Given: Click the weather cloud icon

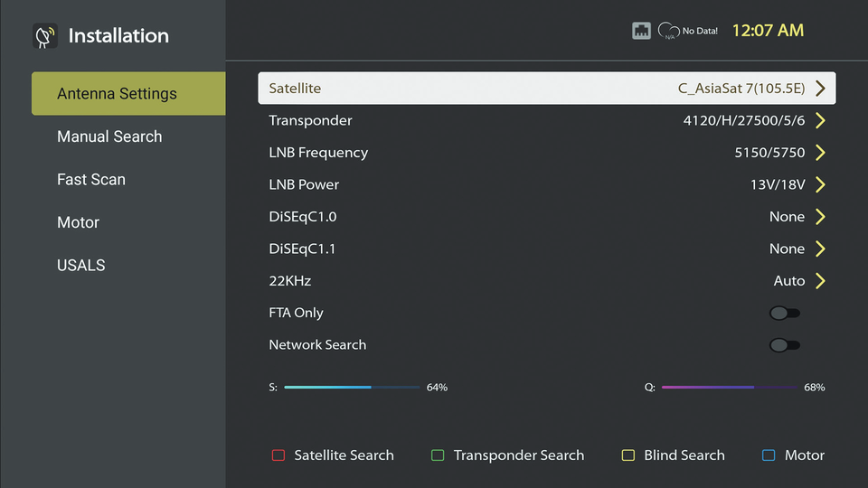Looking at the screenshot, I should [x=668, y=31].
